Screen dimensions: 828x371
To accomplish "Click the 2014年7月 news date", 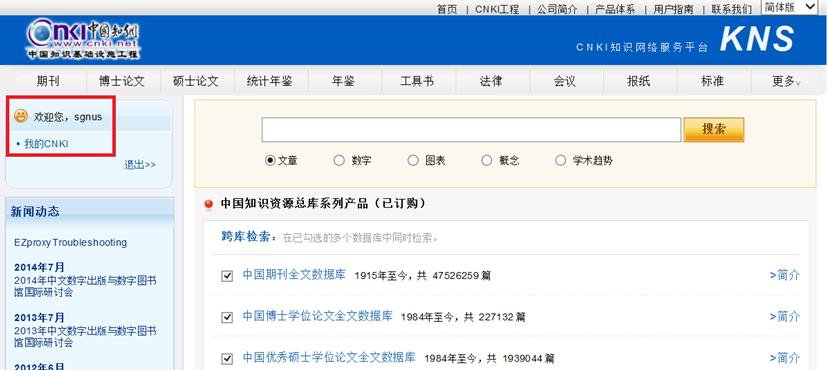I will 39,267.
